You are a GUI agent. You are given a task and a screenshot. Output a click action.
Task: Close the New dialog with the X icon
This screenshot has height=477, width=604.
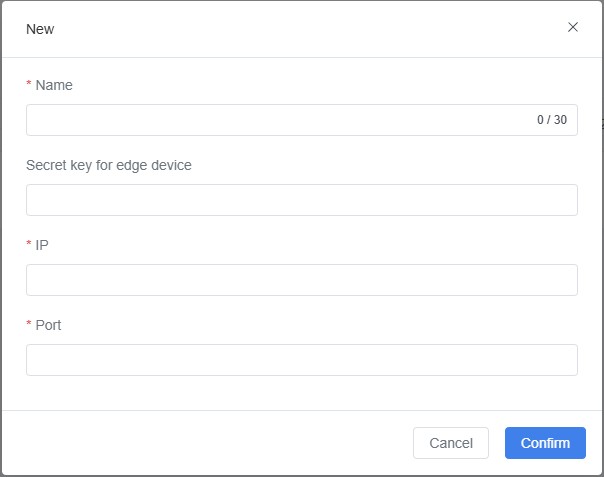point(573,27)
